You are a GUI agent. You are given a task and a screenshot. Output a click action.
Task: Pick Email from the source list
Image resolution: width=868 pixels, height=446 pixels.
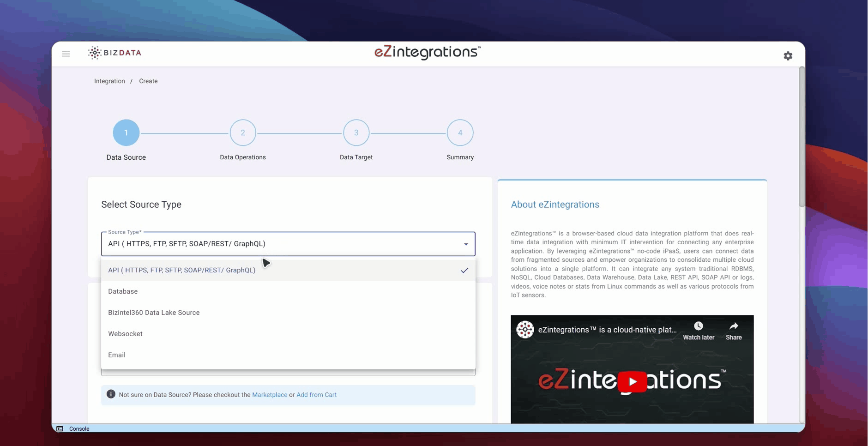point(117,355)
